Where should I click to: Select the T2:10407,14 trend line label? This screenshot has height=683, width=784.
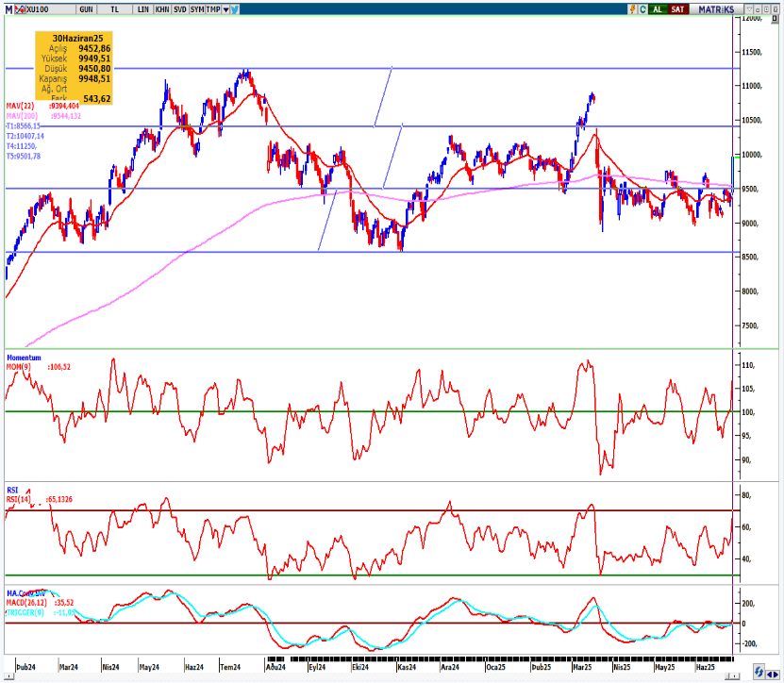tap(25, 136)
